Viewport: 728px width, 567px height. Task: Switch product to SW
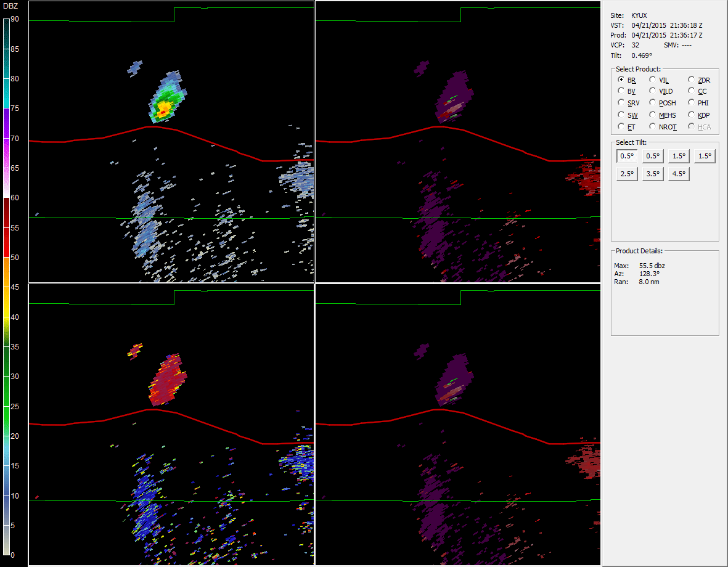(621, 115)
